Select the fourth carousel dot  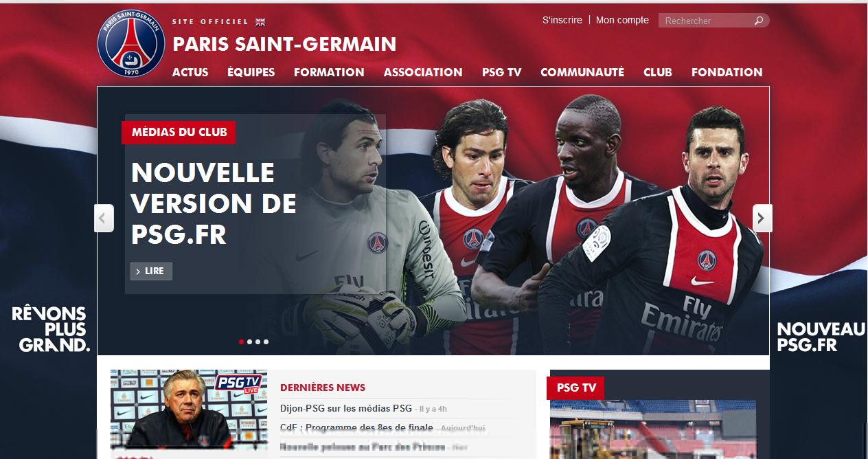(x=266, y=342)
